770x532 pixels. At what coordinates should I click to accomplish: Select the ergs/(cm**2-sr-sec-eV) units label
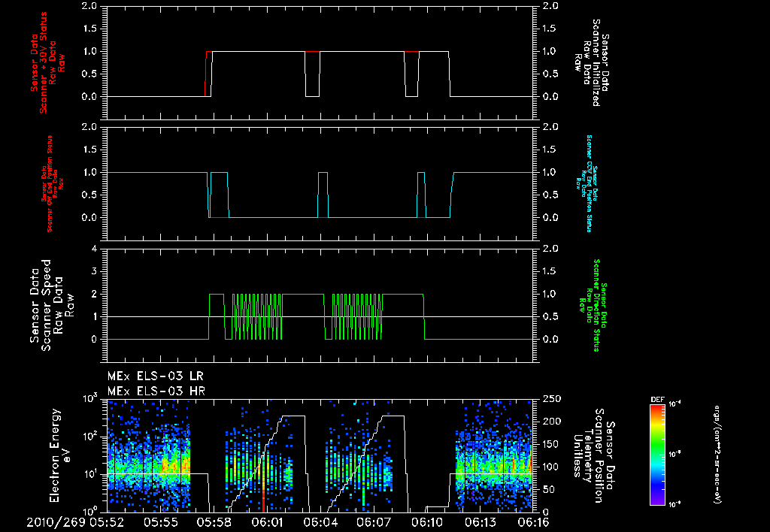coord(717,455)
